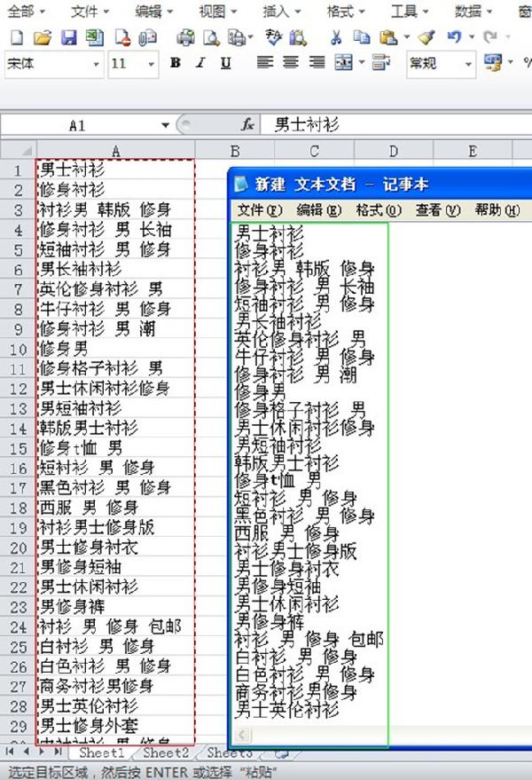The image size is (532, 780).
Task: Toggle Italic formatting
Action: 200,63
